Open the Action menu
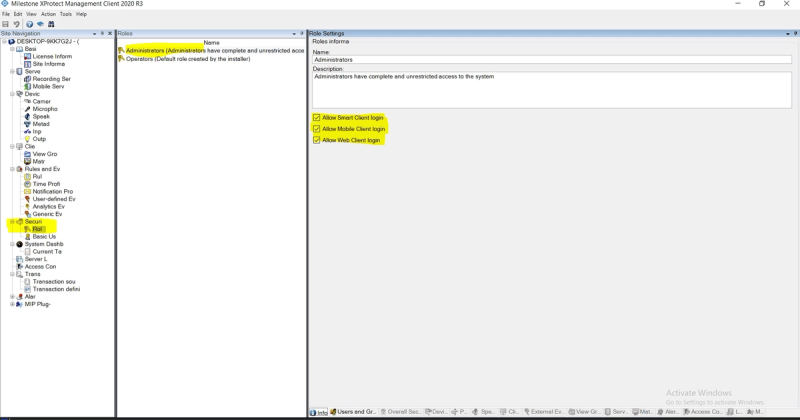This screenshot has width=800, height=420. tap(48, 14)
